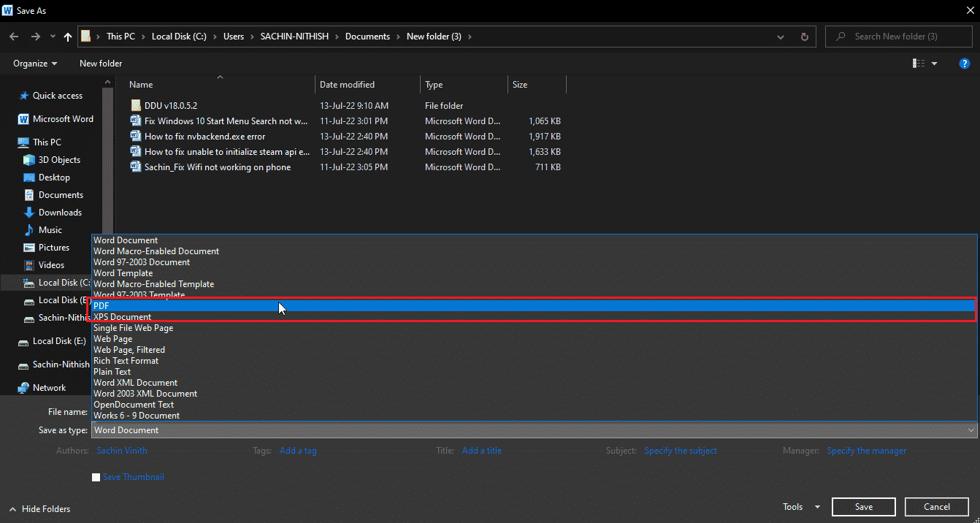Choose Word 97-2003 Document type
Screen dimensions: 980x523
[x=534, y=262]
